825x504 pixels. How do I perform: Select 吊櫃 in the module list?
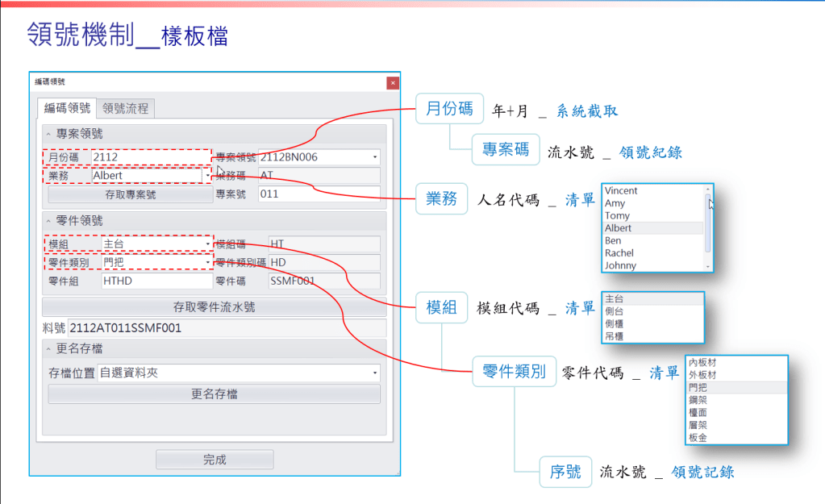tap(615, 335)
